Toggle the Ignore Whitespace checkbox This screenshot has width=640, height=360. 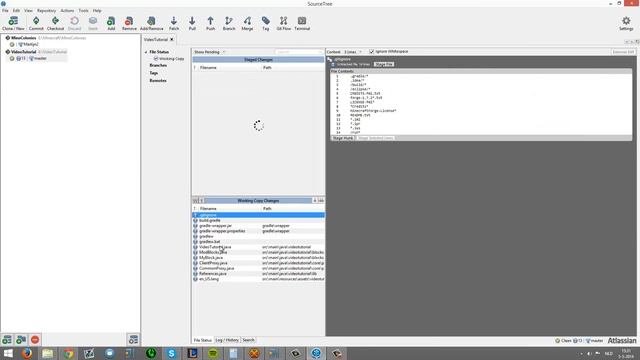pos(371,51)
